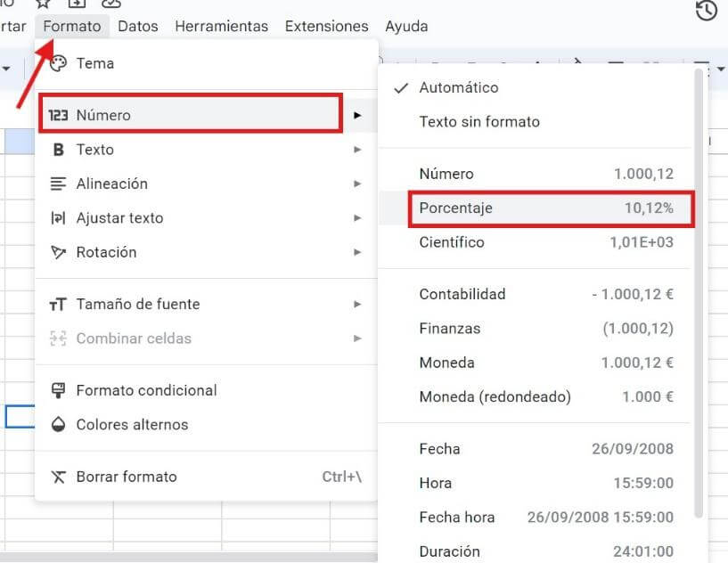Viewport: 728px width, 563px height.
Task: Choose the Texto sin formato option
Action: point(481,122)
